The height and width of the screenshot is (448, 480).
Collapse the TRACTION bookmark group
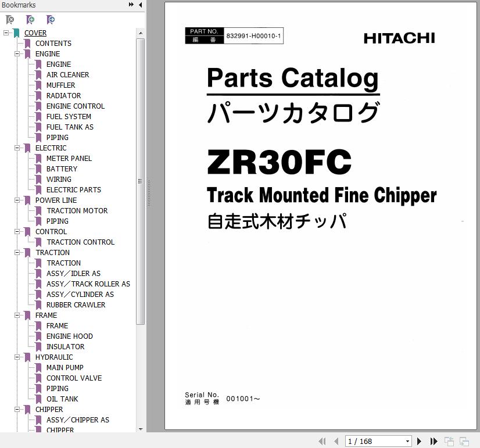coord(17,253)
